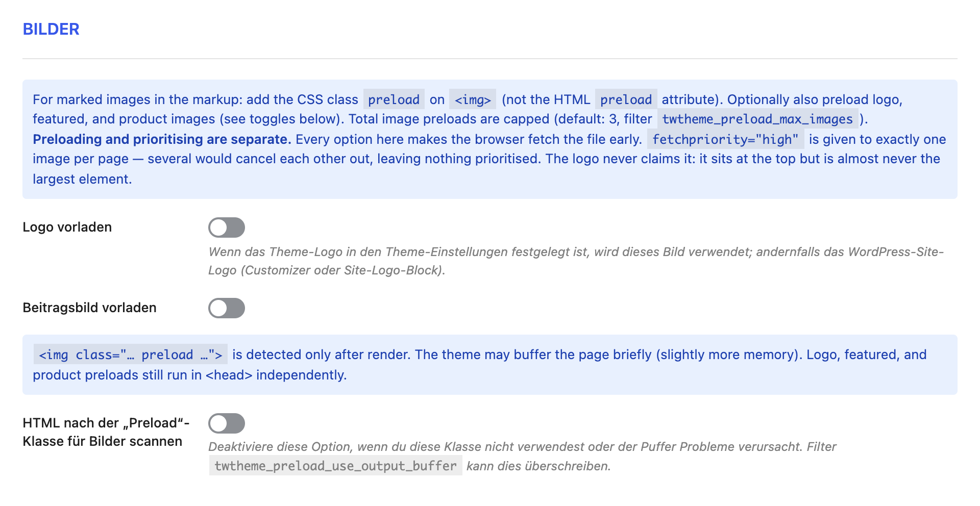Turn on Beitragsbild vorladen switch
This screenshot has width=980, height=506.
tap(227, 308)
